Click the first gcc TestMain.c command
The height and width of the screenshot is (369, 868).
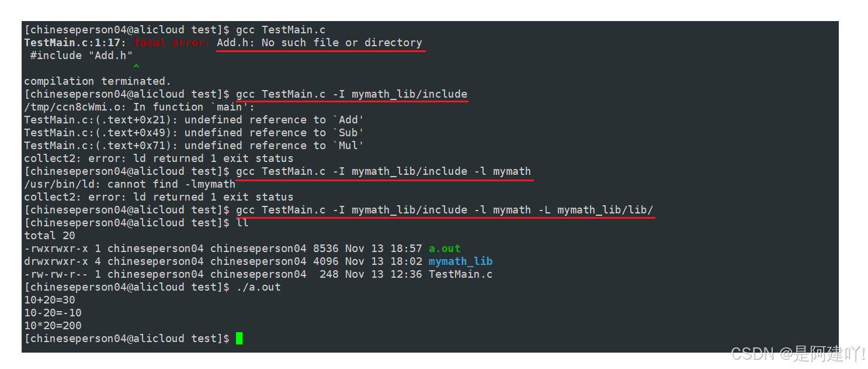[x=281, y=30]
